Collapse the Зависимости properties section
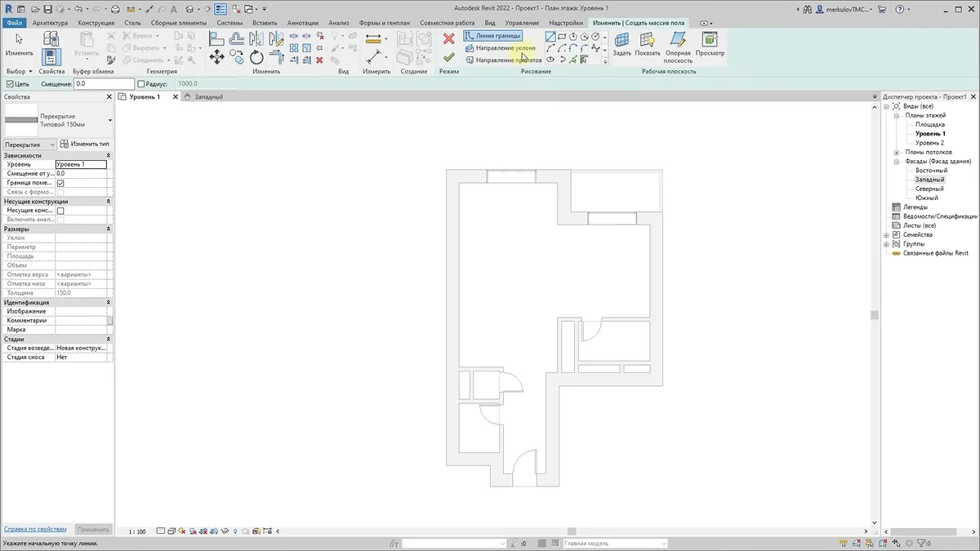Screen dimensions: 980x551 [x=109, y=155]
